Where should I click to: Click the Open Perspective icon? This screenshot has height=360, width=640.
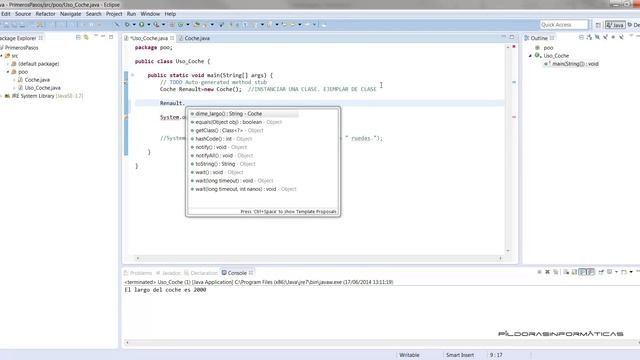pos(598,25)
